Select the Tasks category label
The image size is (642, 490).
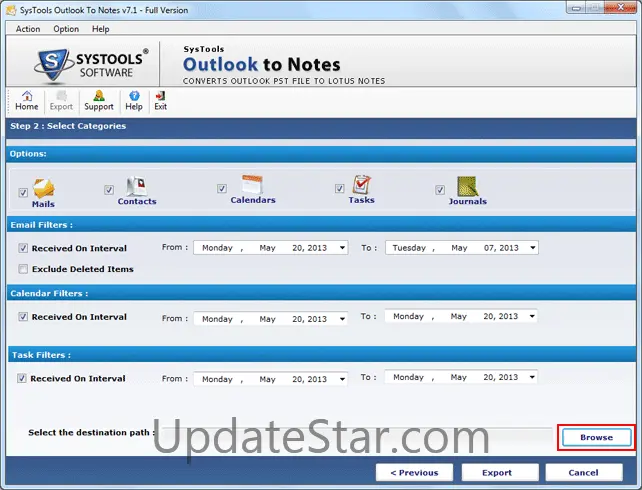(362, 200)
